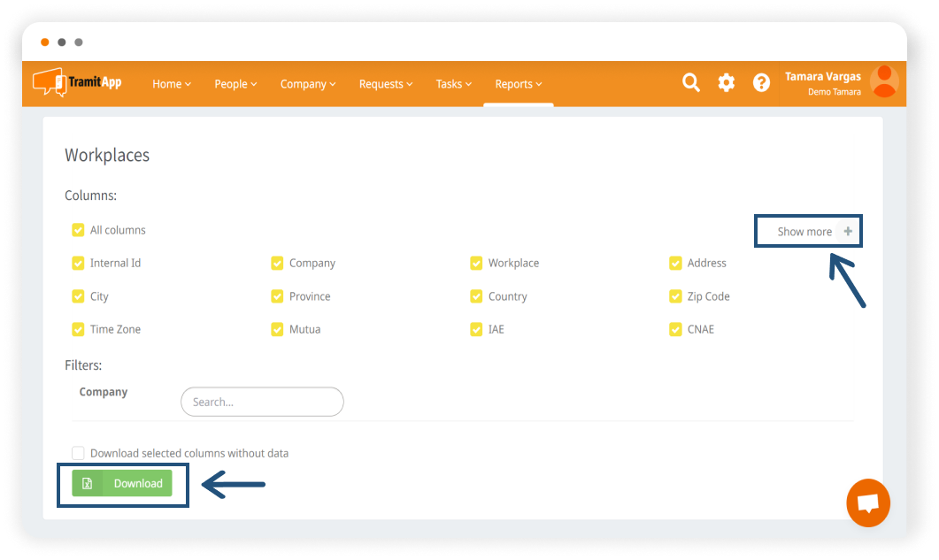Screen dimensions: 939x560
Task: Open settings via gear icon
Action: (726, 83)
